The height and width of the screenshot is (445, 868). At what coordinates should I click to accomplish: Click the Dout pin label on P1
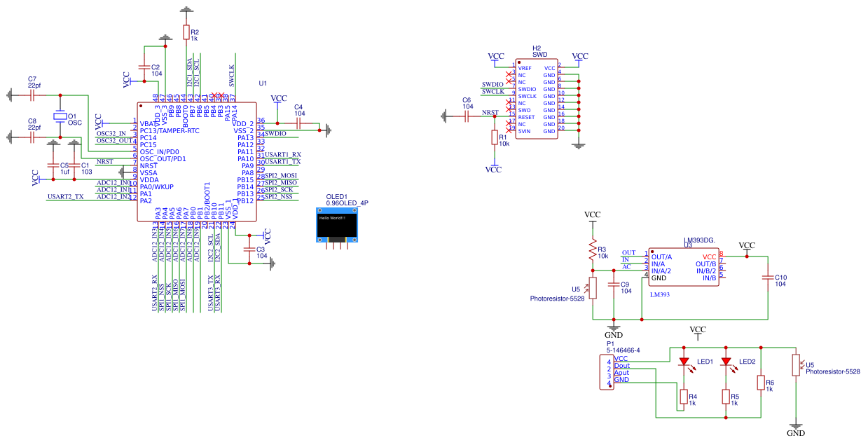[622, 366]
